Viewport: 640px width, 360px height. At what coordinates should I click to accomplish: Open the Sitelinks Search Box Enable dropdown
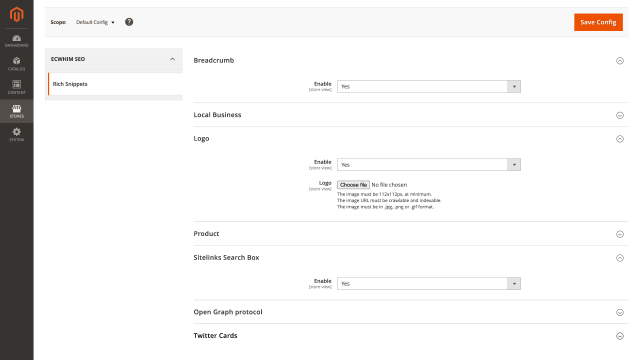[429, 284]
